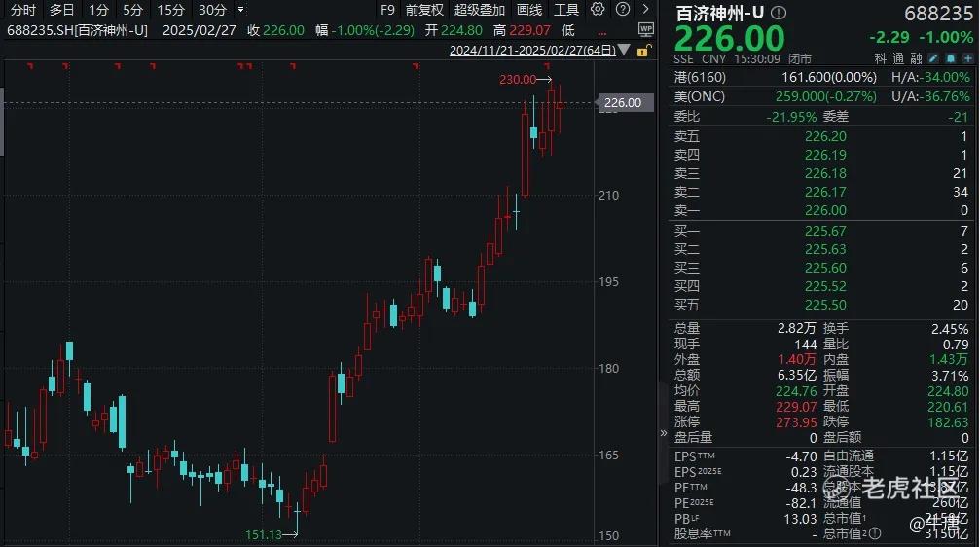The width and height of the screenshot is (980, 547).
Task: Click the 卖五 226.20 ask row
Action: click(820, 136)
